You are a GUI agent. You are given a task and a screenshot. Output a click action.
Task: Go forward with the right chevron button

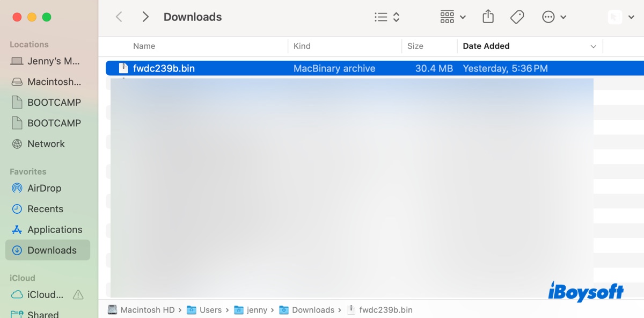[145, 17]
